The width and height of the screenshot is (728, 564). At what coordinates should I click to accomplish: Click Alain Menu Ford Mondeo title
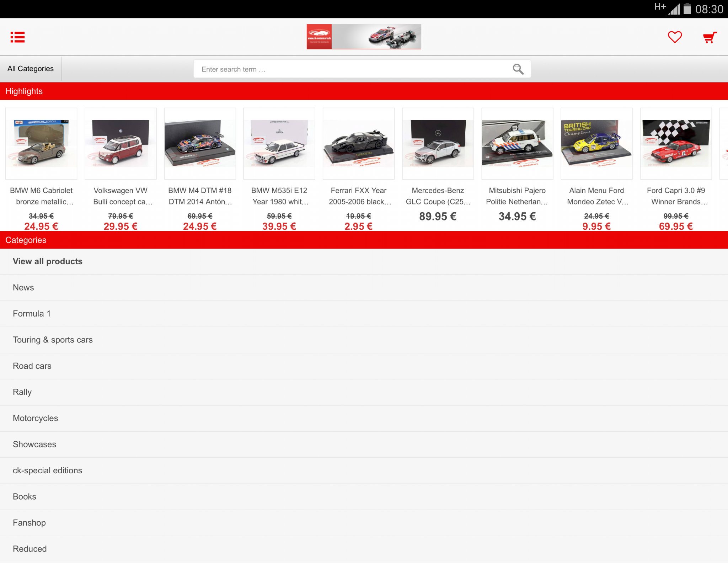[596, 196]
